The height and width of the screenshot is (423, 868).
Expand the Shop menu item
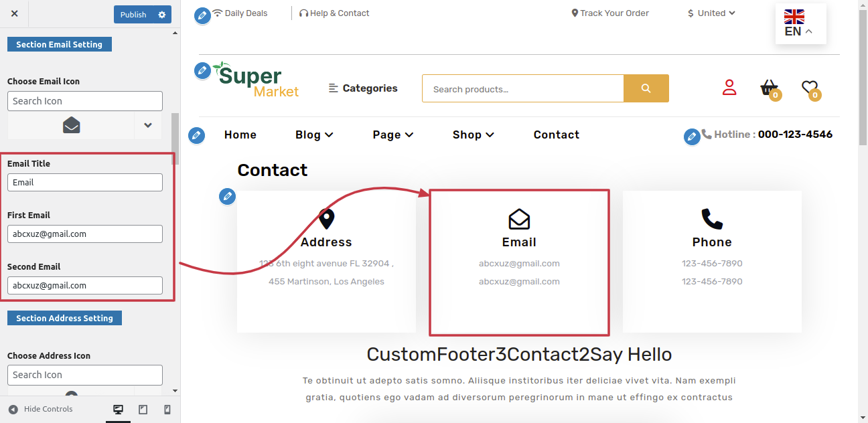[474, 135]
